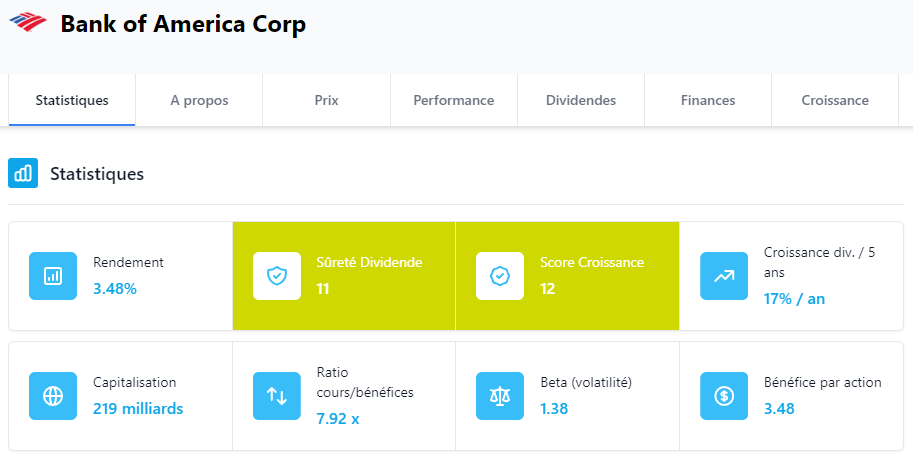Image resolution: width=913 pixels, height=461 pixels.
Task: Click the Statistiques section bar-chart icon
Action: (23, 173)
